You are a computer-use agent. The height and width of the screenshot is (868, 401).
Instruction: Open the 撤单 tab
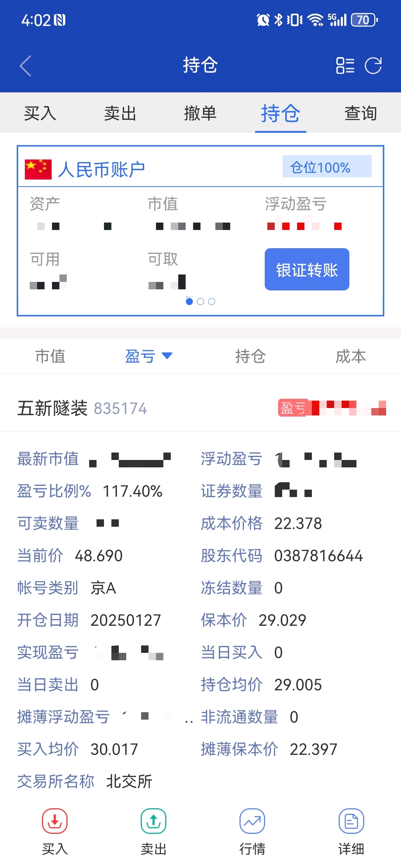click(x=200, y=113)
